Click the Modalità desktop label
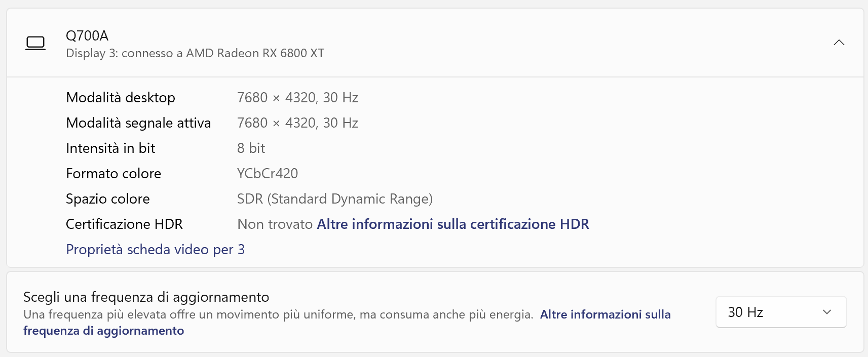868x357 pixels. 121,97
